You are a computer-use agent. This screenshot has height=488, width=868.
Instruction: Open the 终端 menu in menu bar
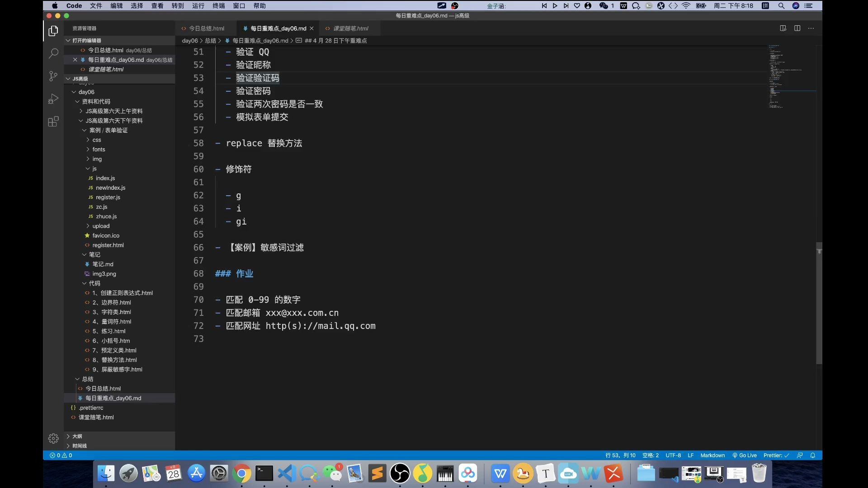(218, 5)
